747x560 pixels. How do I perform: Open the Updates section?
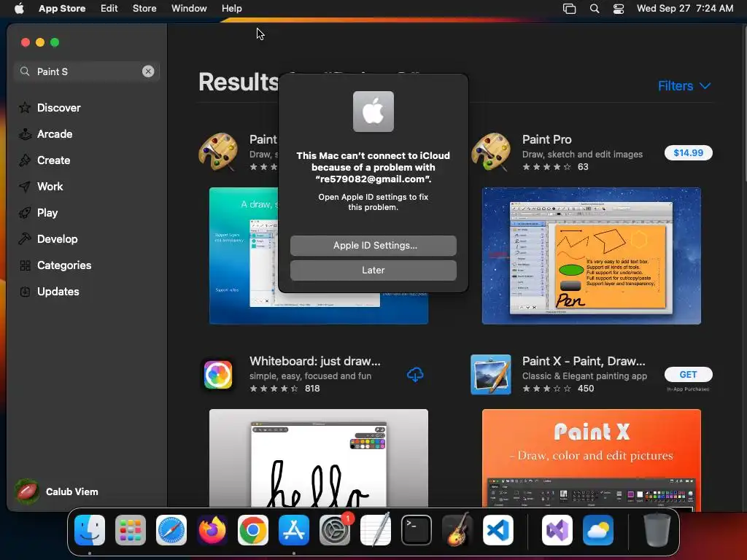click(x=58, y=292)
